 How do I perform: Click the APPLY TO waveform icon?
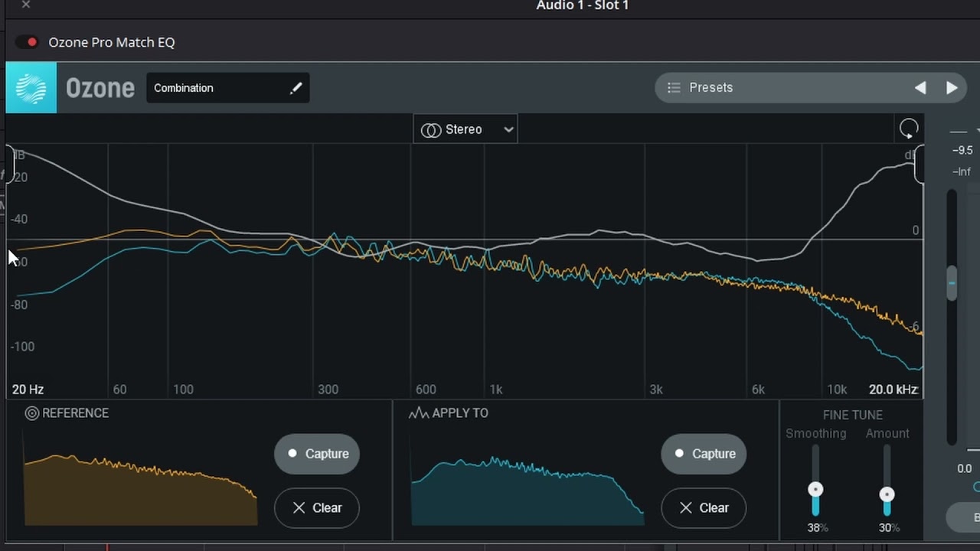coord(419,413)
